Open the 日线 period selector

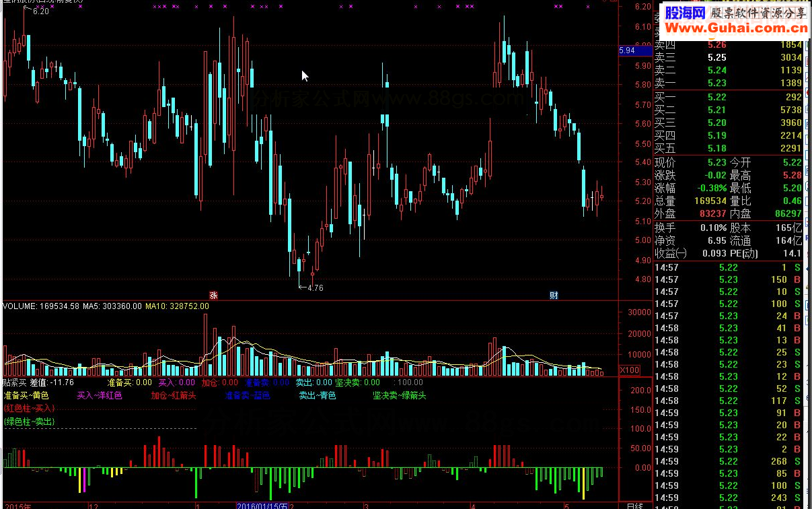pos(634,505)
